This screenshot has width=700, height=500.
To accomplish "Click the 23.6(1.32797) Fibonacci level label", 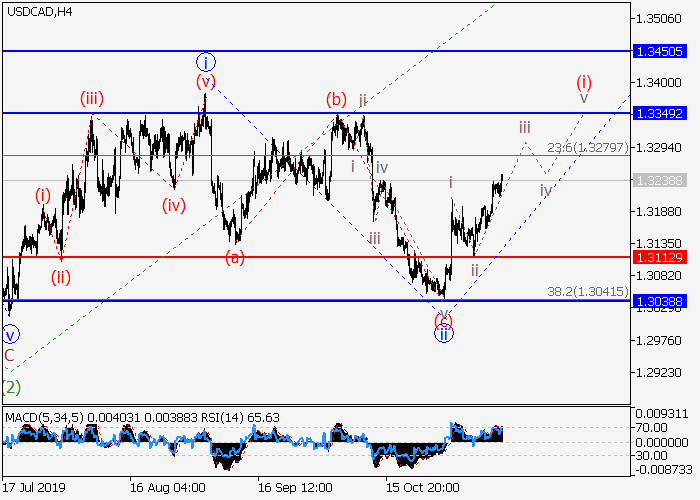I will 587,147.
